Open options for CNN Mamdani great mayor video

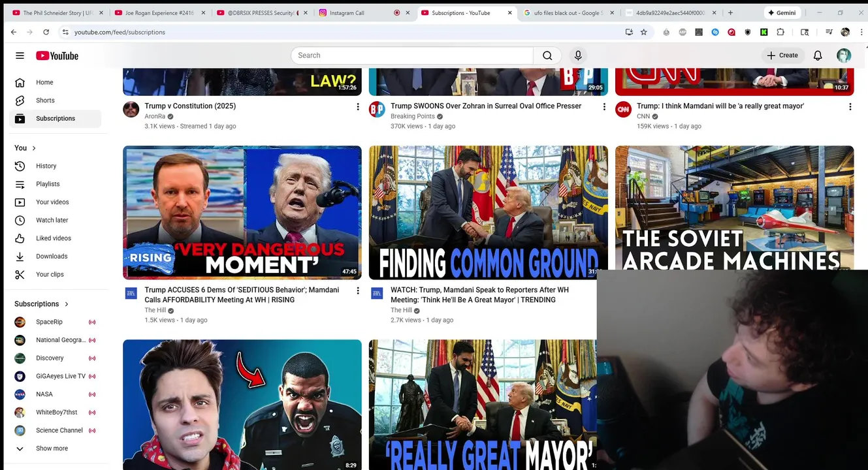[x=850, y=106]
